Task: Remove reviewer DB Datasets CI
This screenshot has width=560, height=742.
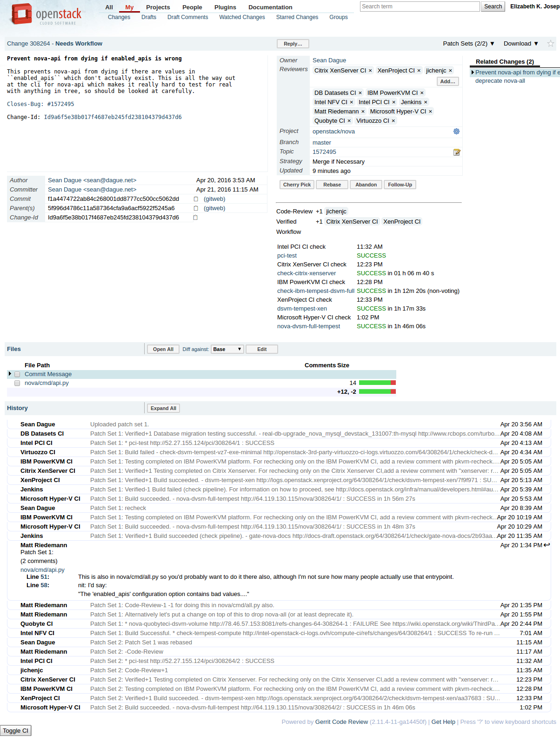Action: [x=360, y=93]
